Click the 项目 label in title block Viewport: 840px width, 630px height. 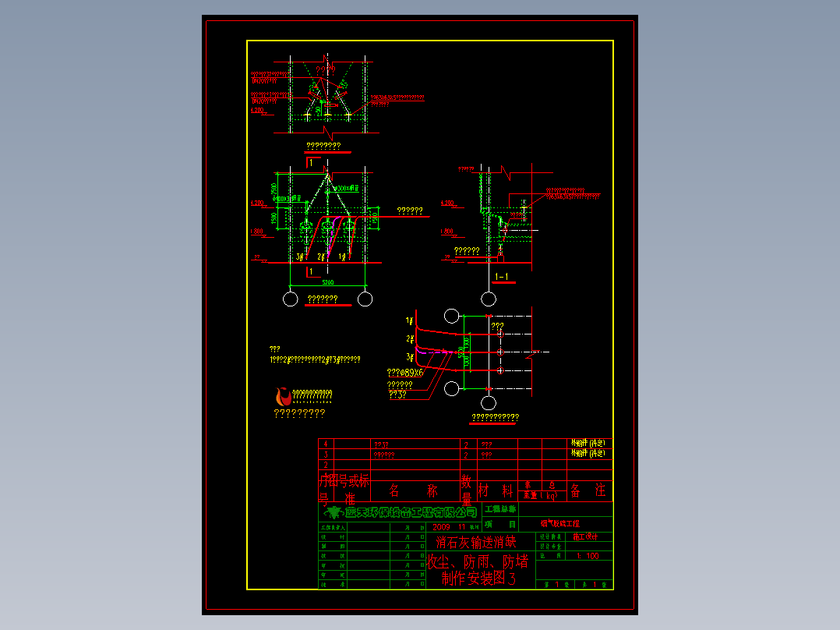coord(500,524)
